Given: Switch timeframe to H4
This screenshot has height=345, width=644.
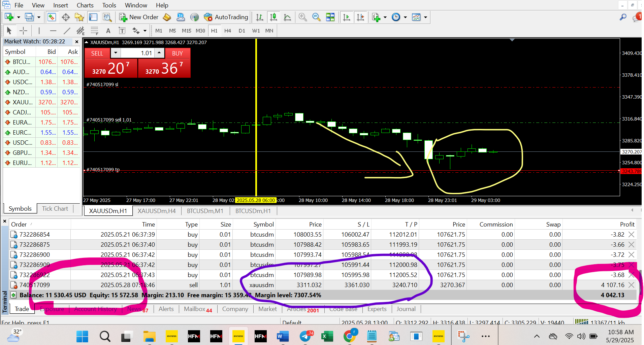Looking at the screenshot, I should pyautogui.click(x=228, y=31).
